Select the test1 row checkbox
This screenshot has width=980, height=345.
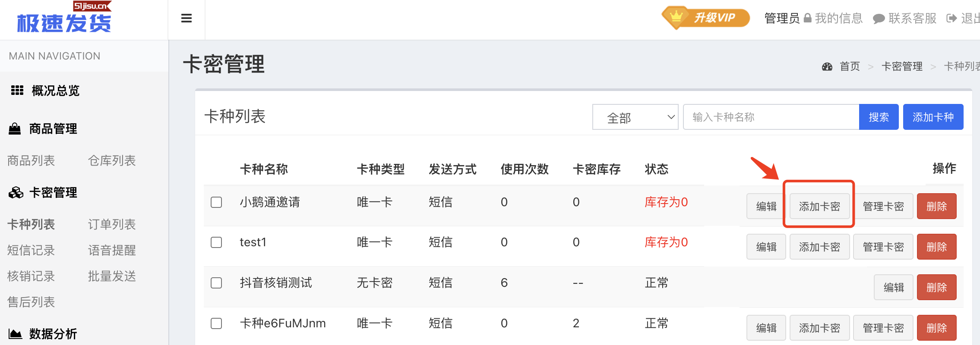pos(216,242)
